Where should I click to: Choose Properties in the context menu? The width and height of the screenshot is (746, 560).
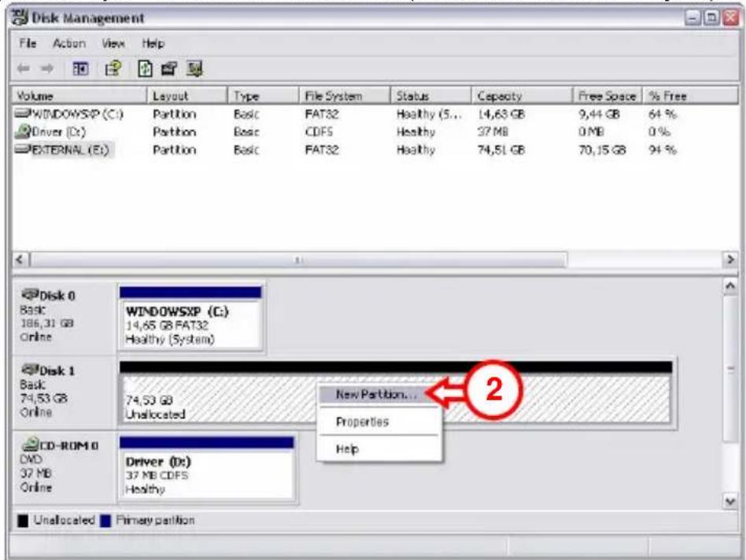(362, 422)
